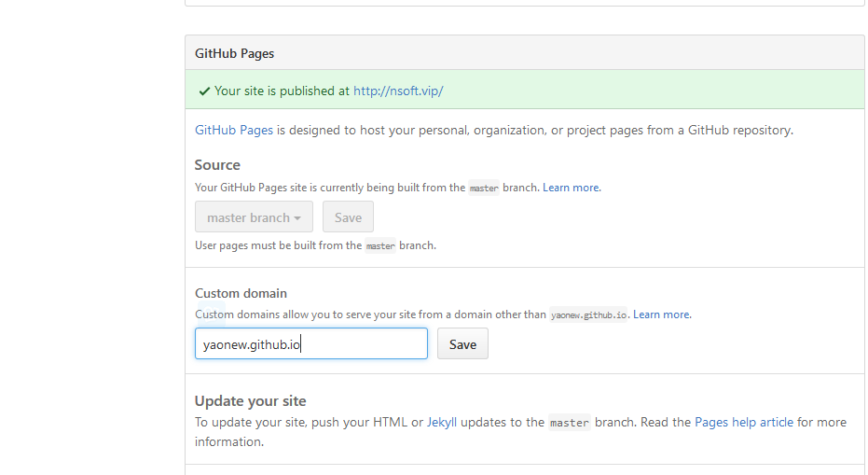Click the caret arrow on master branch button

tap(297, 218)
